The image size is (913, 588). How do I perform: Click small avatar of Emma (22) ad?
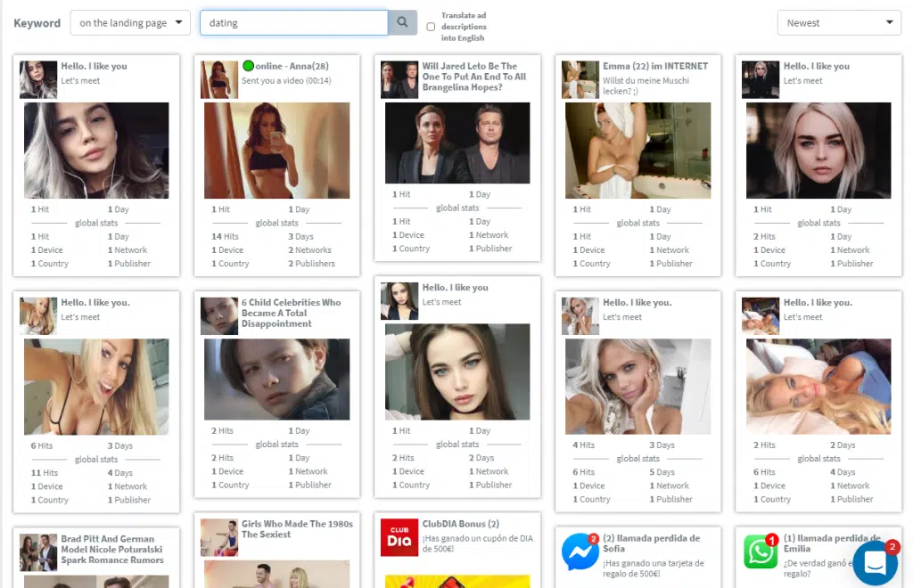point(580,79)
